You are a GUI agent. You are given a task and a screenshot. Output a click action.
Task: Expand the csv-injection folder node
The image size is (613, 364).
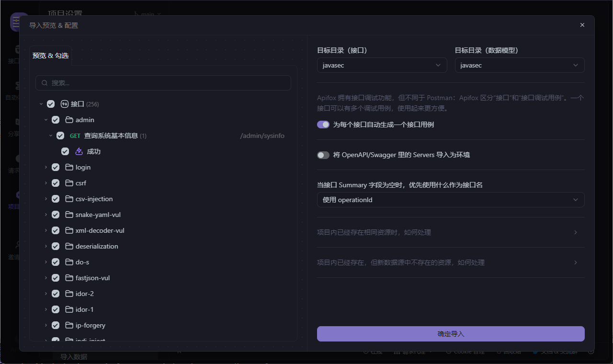[x=46, y=199]
